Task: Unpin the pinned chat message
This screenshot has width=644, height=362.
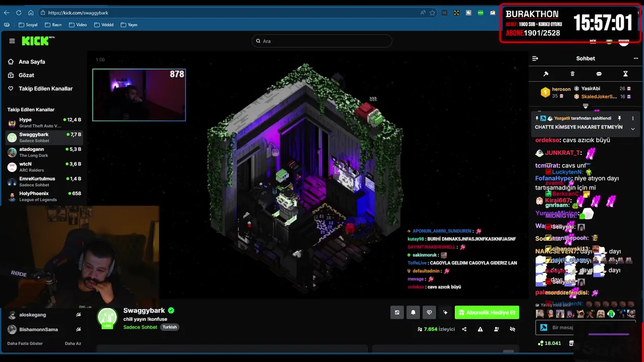Action: tap(619, 119)
